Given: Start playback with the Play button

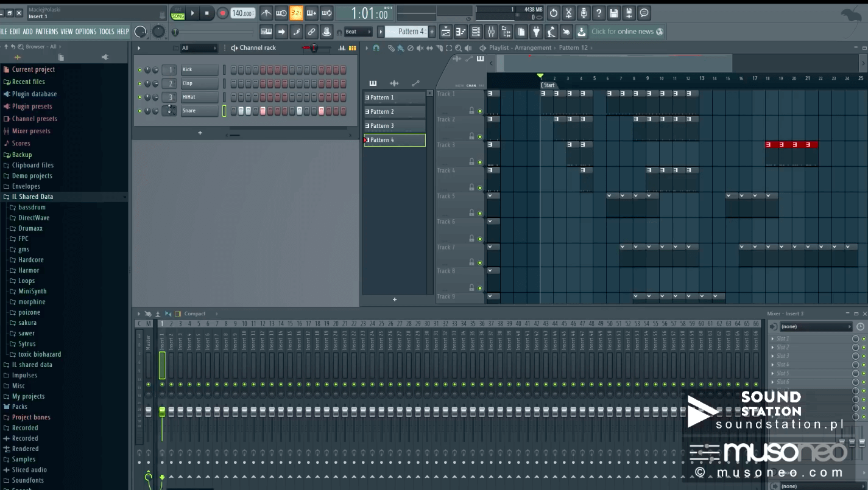Looking at the screenshot, I should click(x=192, y=13).
